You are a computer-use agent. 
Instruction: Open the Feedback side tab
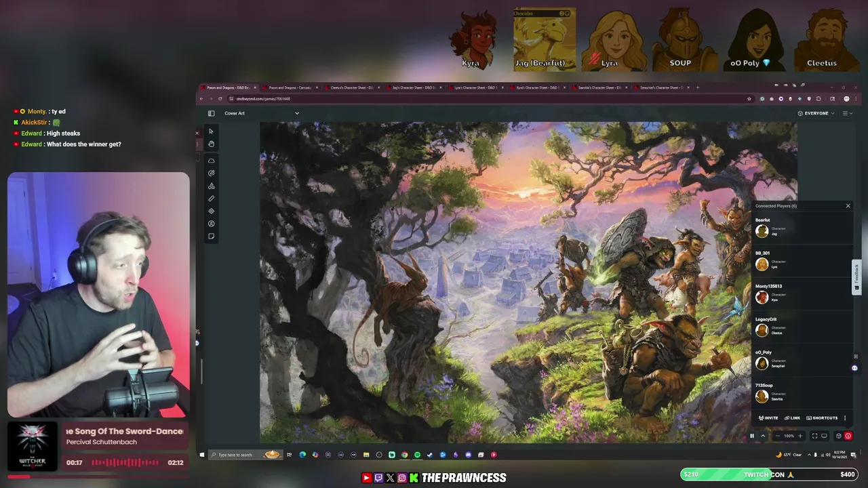click(x=856, y=277)
